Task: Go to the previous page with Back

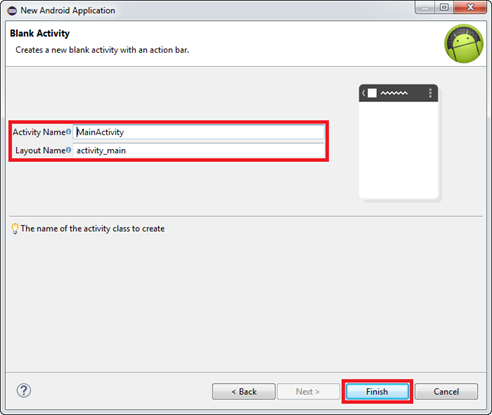Action: coord(244,391)
